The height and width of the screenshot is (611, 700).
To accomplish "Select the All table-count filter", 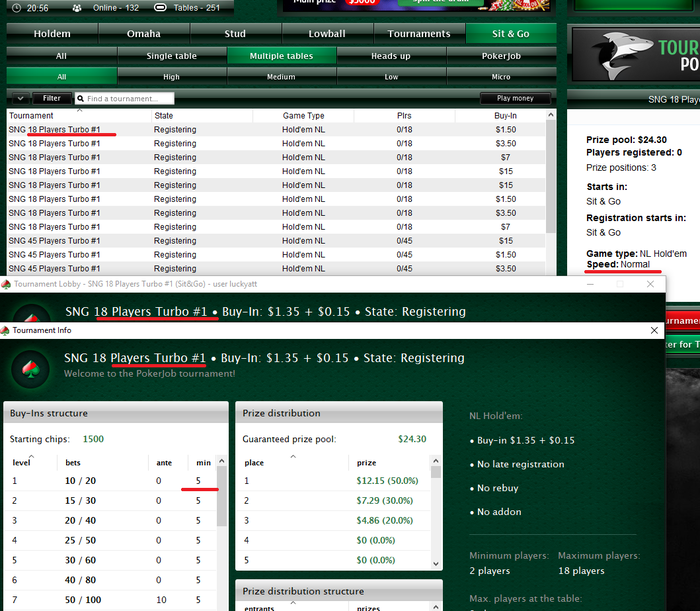I will pyautogui.click(x=62, y=56).
